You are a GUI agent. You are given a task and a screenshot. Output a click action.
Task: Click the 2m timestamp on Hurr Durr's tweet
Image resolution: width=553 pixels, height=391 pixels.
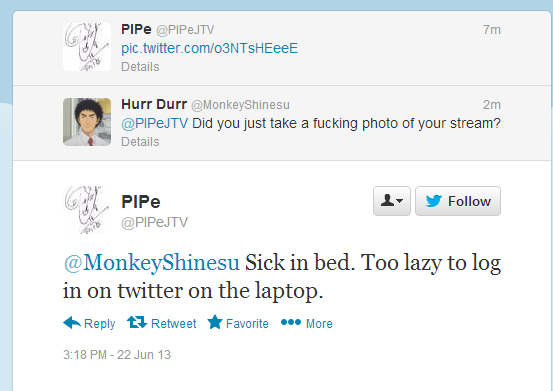tap(492, 105)
